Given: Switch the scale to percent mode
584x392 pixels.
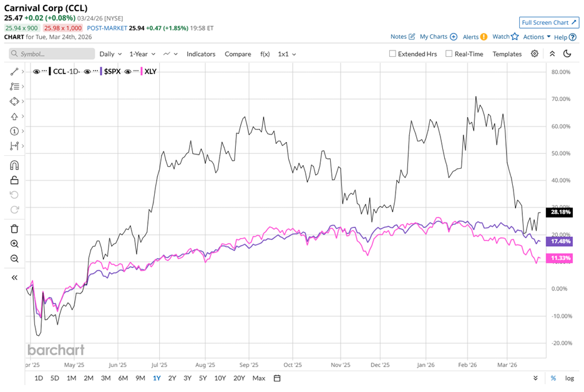Looking at the screenshot, I should pos(553,378).
